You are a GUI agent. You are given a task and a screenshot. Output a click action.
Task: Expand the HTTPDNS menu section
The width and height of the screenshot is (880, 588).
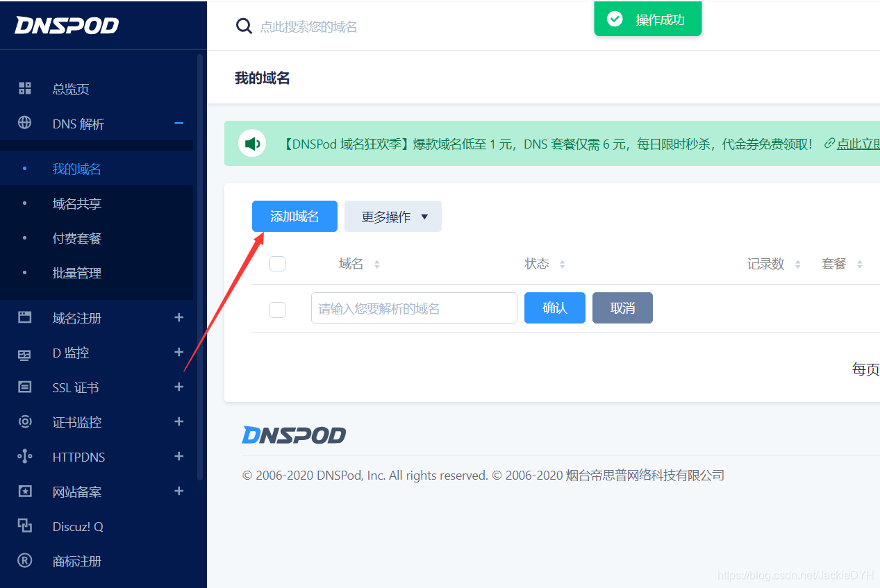[179, 456]
